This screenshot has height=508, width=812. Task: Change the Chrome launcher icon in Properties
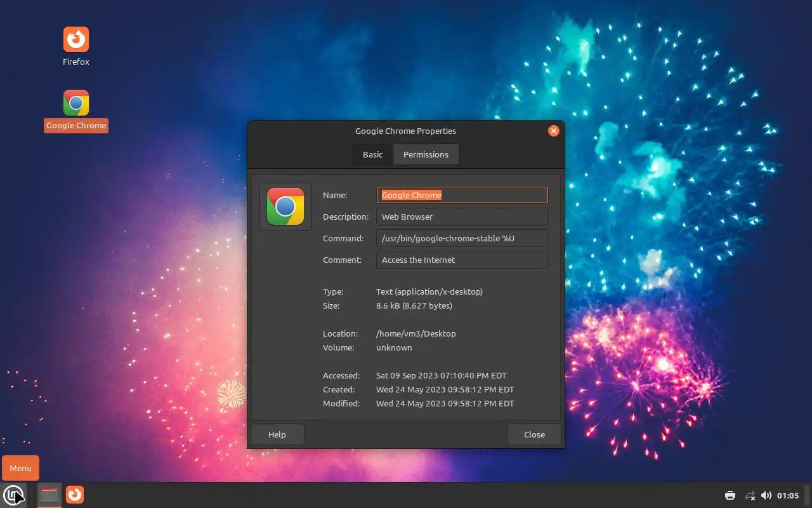pos(285,206)
